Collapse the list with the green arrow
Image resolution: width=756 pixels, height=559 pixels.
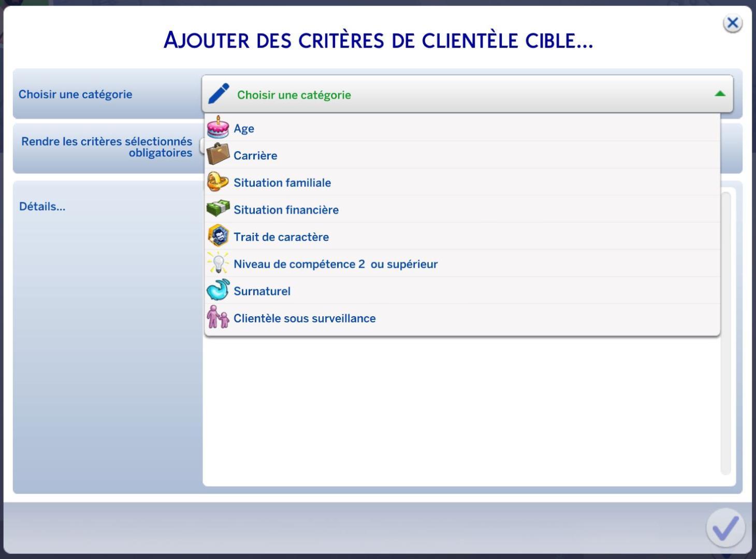coord(720,94)
